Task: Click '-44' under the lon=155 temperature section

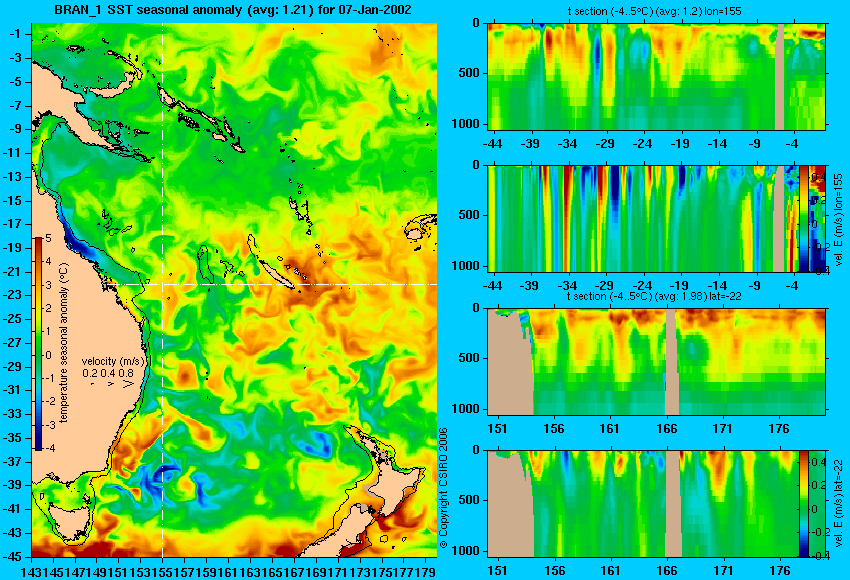Action: [492, 144]
